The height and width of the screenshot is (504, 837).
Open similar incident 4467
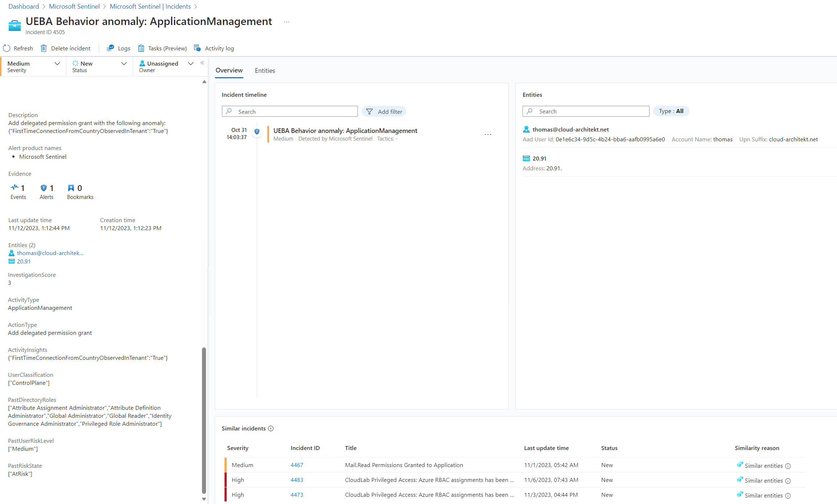(x=297, y=465)
